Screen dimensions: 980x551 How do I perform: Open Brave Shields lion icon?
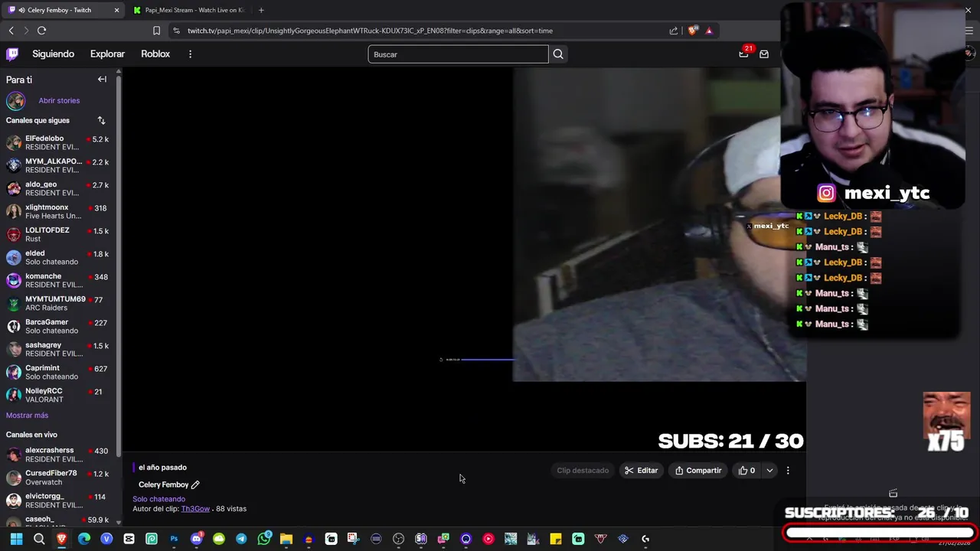tap(693, 31)
